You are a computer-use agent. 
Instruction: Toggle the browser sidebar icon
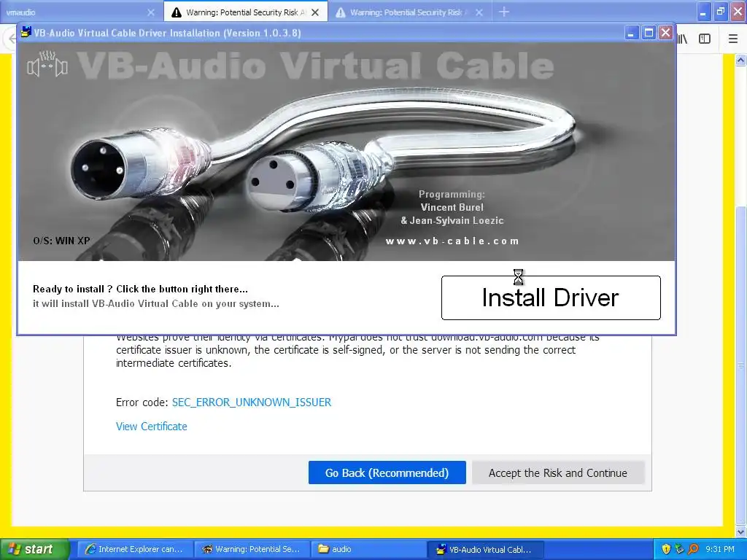click(705, 39)
